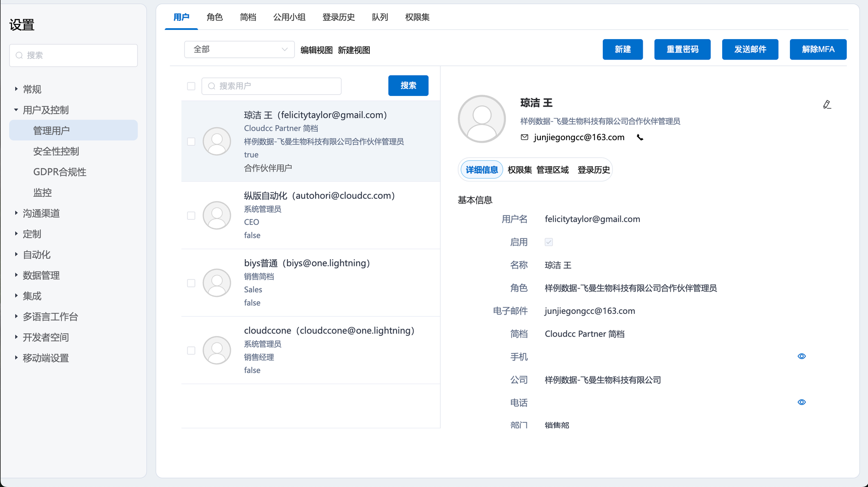Reveal the 手机 field with eye icon
Viewport: 868px width, 487px height.
[x=802, y=356]
